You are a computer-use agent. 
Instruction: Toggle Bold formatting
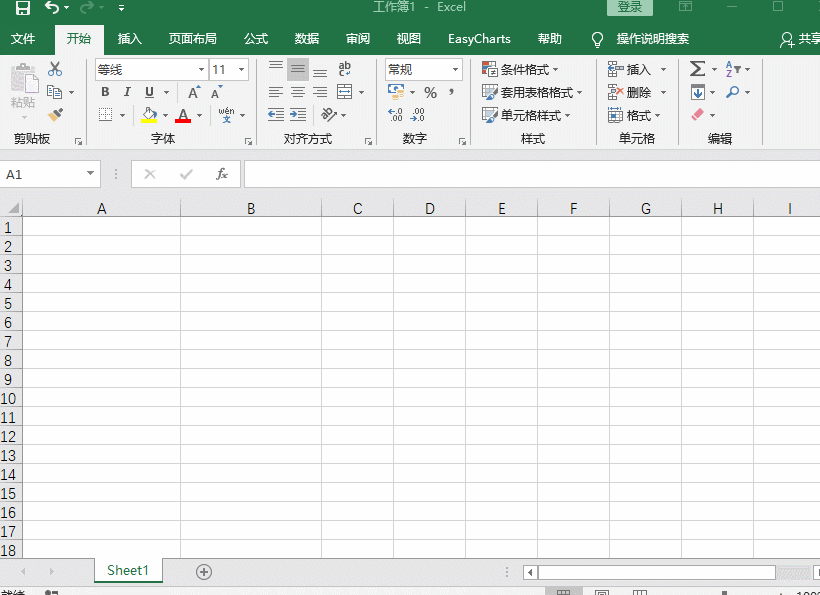(x=105, y=92)
